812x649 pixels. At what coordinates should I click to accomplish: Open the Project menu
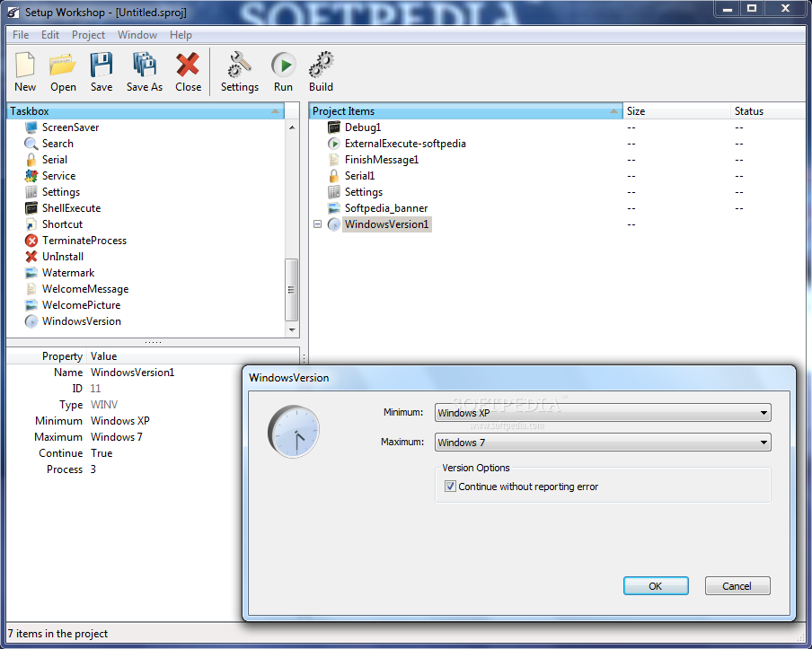tap(88, 35)
